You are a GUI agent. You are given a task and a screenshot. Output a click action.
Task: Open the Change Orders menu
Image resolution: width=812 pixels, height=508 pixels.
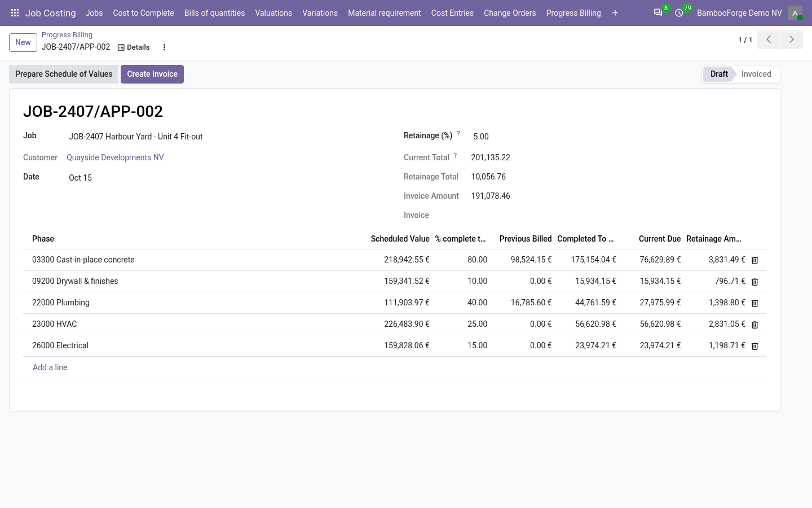(x=510, y=13)
